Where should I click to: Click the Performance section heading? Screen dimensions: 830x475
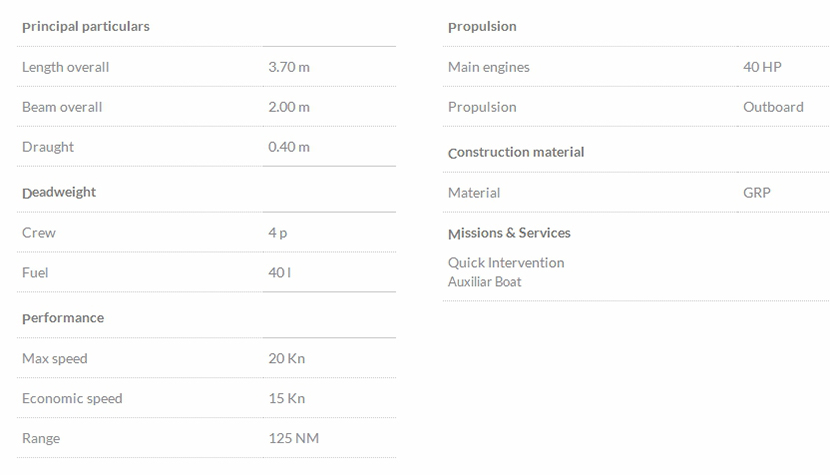tap(63, 318)
